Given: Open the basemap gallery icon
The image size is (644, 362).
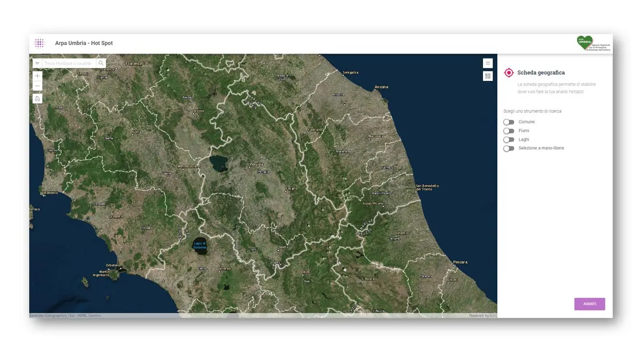Looking at the screenshot, I should (x=488, y=76).
